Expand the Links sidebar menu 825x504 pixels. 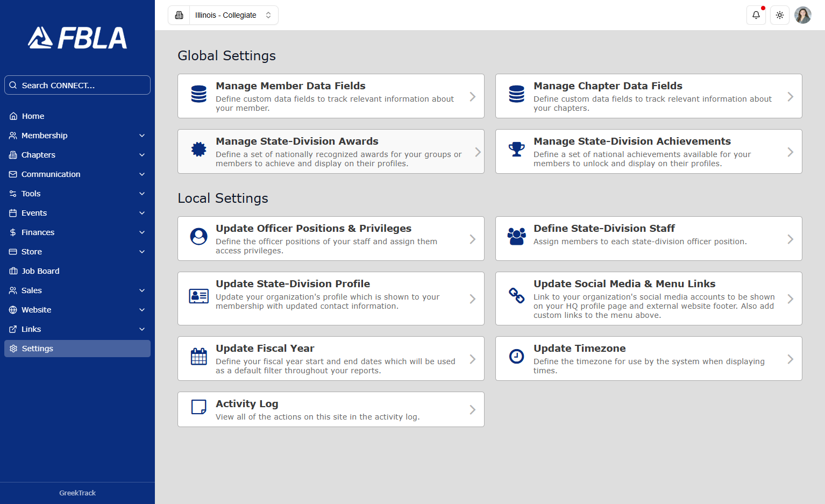[x=77, y=329]
